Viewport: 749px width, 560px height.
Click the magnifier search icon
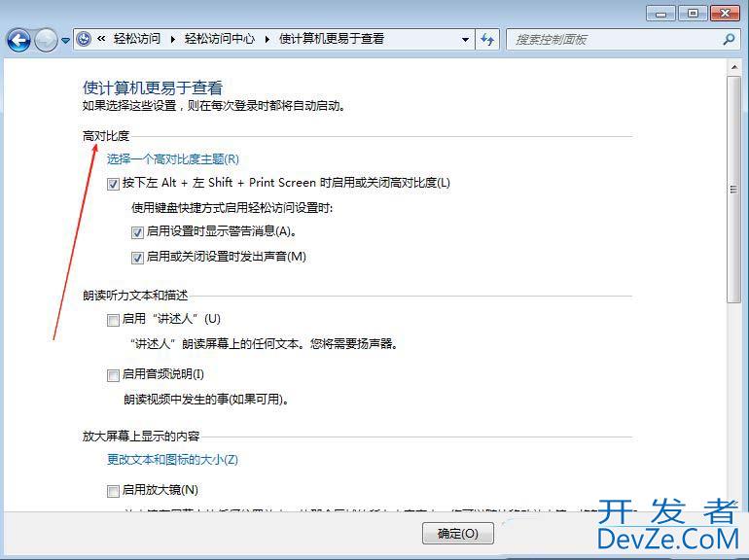point(729,39)
